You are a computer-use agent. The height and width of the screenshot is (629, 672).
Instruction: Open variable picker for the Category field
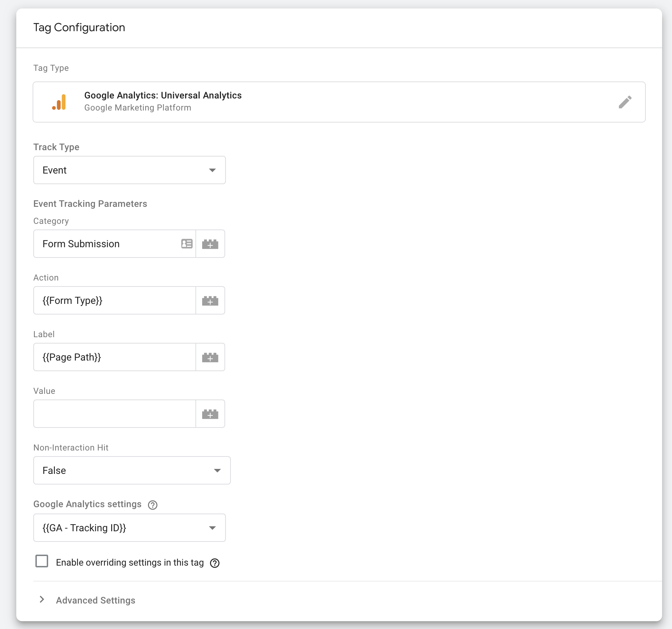click(210, 244)
